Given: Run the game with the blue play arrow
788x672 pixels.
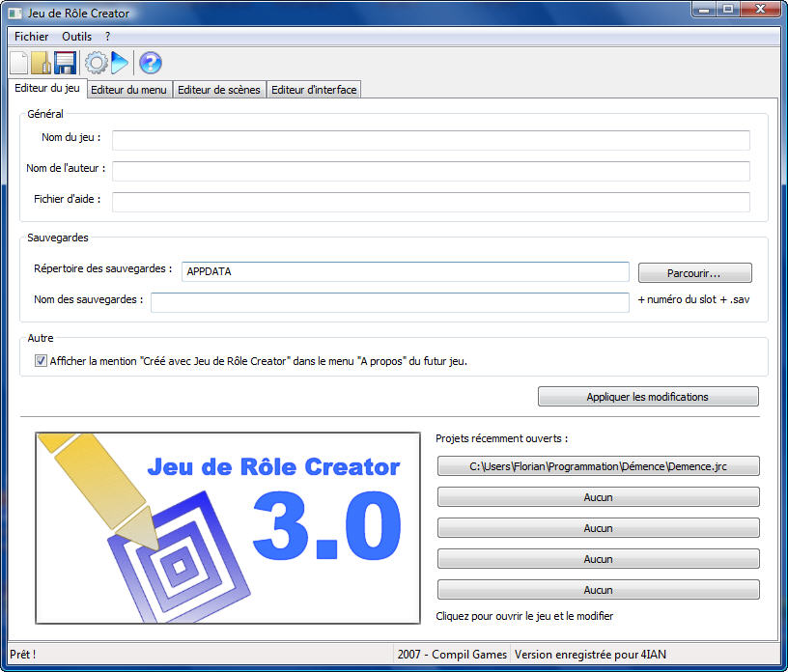Looking at the screenshot, I should 120,63.
